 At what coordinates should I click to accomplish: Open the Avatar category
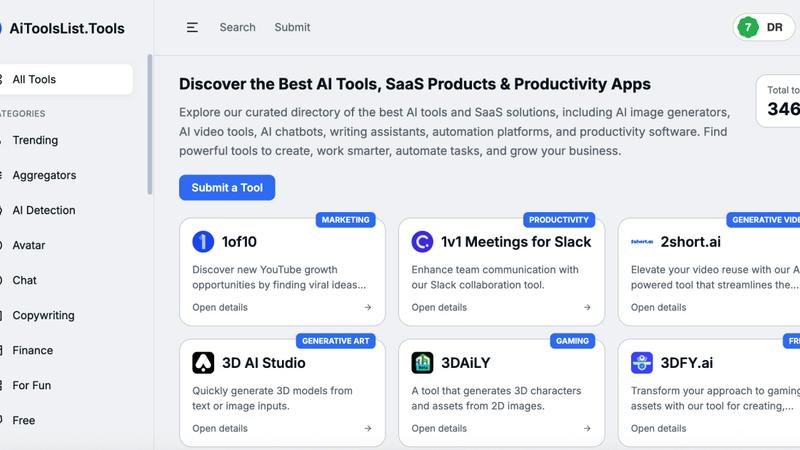coord(29,245)
